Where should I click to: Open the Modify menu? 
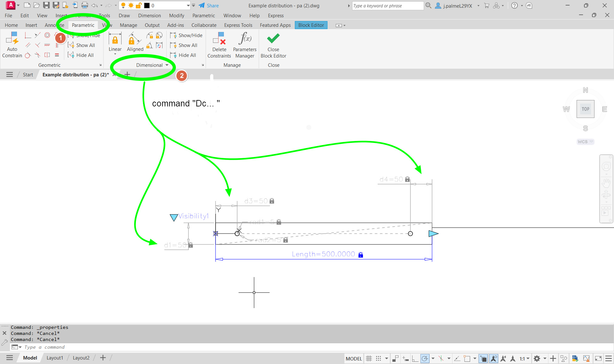pos(177,15)
